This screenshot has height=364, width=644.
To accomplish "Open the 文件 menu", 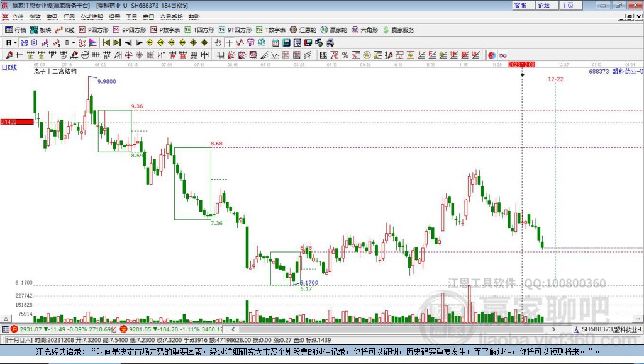I will point(18,17).
